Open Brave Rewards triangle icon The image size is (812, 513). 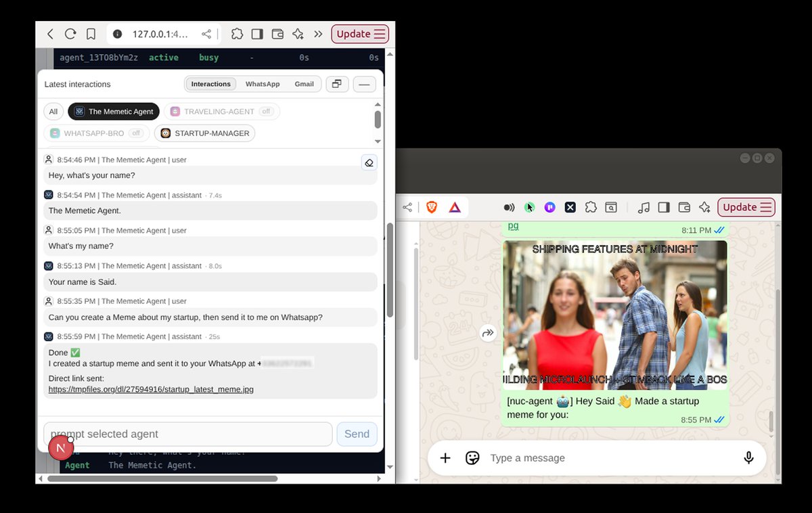coord(455,207)
